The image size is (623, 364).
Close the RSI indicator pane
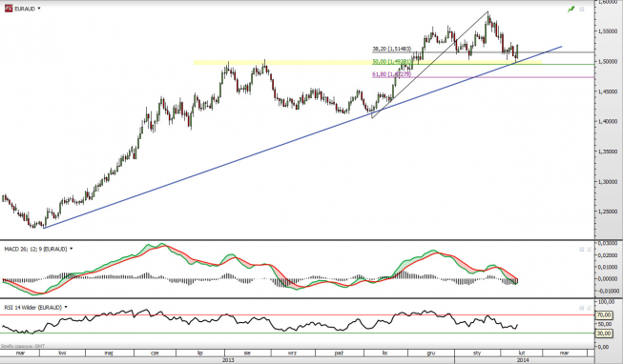[x=590, y=308]
